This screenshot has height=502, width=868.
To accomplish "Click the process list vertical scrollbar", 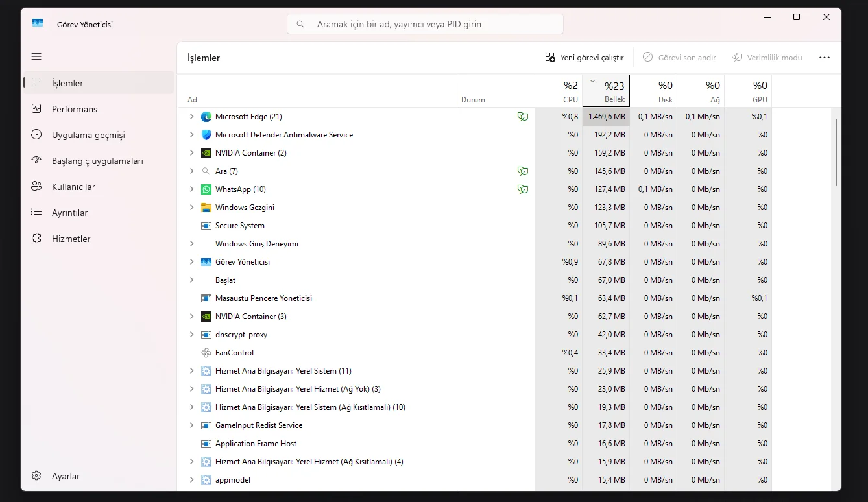I will click(836, 152).
